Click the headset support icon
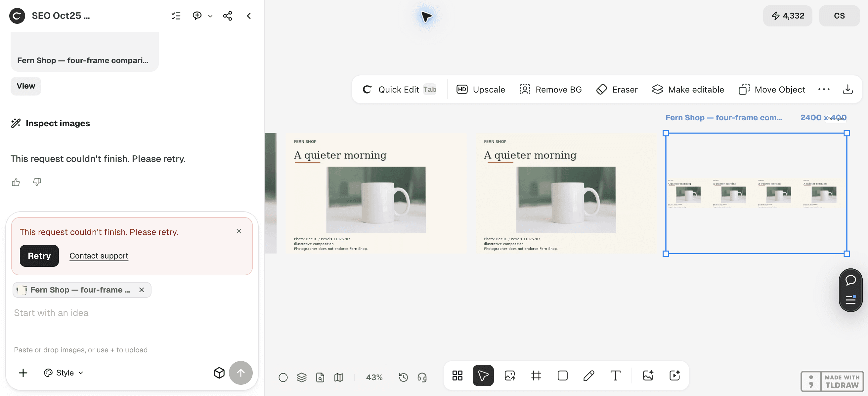This screenshot has width=868, height=396. (422, 377)
